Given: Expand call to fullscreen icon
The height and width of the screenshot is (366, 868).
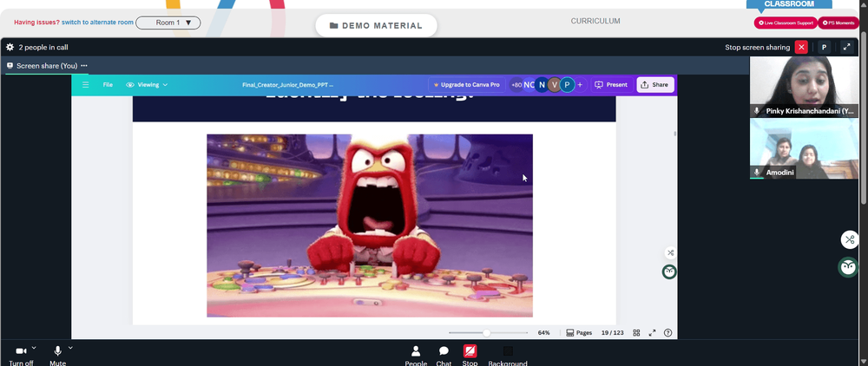Looking at the screenshot, I should pyautogui.click(x=846, y=47).
